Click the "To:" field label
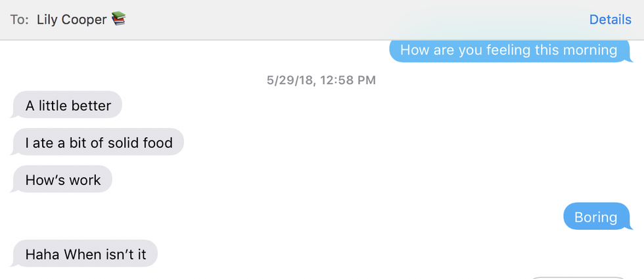This screenshot has width=644, height=279. pyautogui.click(x=20, y=20)
